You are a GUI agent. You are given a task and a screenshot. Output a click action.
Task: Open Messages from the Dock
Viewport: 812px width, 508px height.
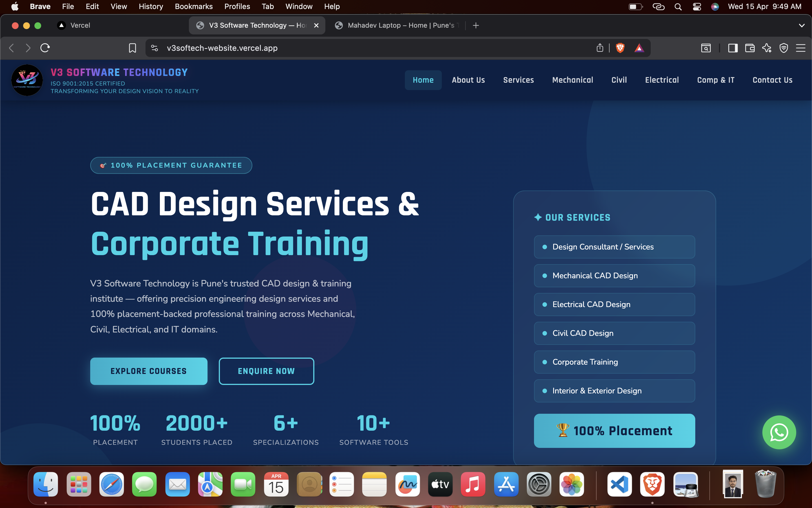(x=144, y=484)
